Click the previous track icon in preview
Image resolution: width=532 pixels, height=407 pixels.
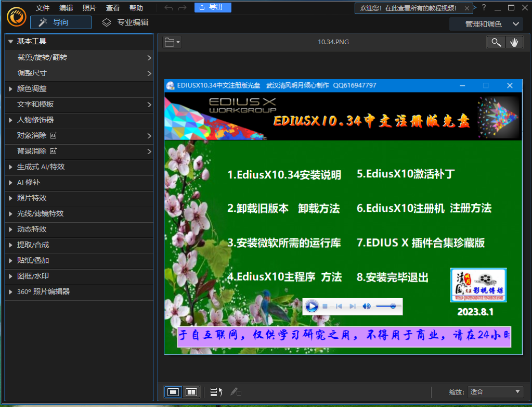click(x=339, y=307)
